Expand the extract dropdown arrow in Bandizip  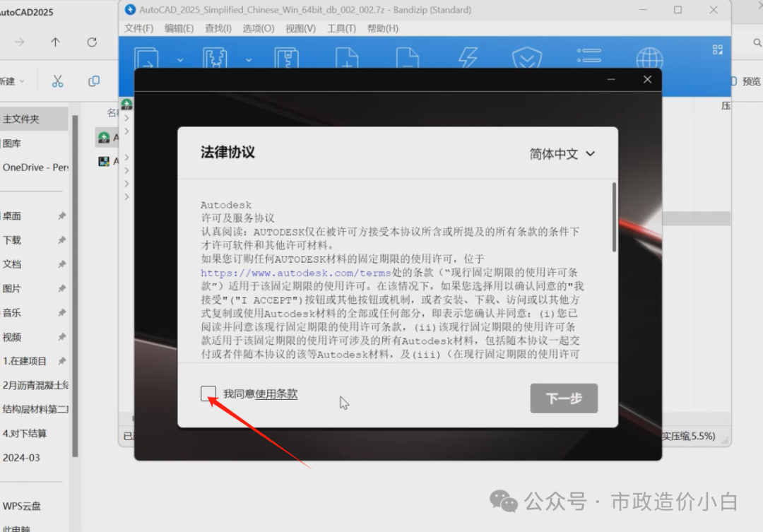pos(249,60)
